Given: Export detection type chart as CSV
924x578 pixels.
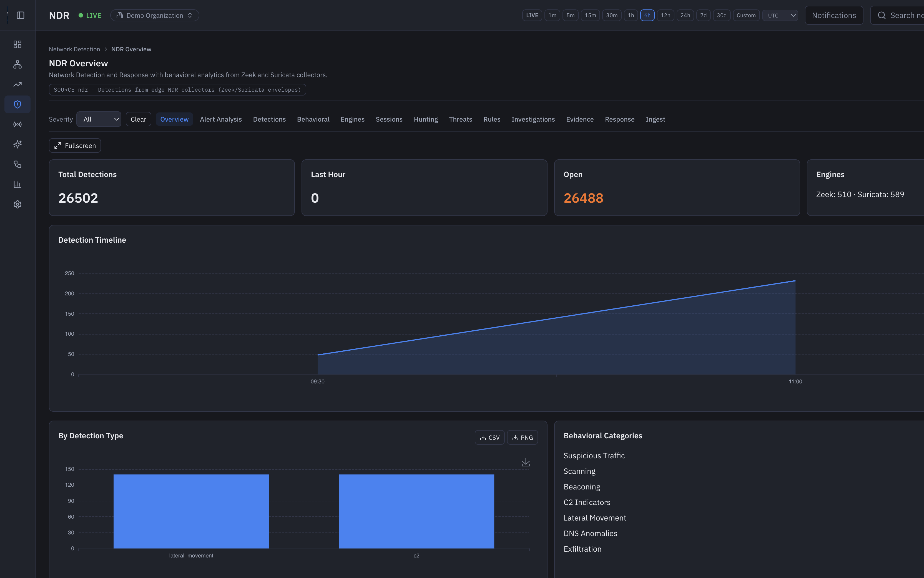Looking at the screenshot, I should tap(489, 437).
